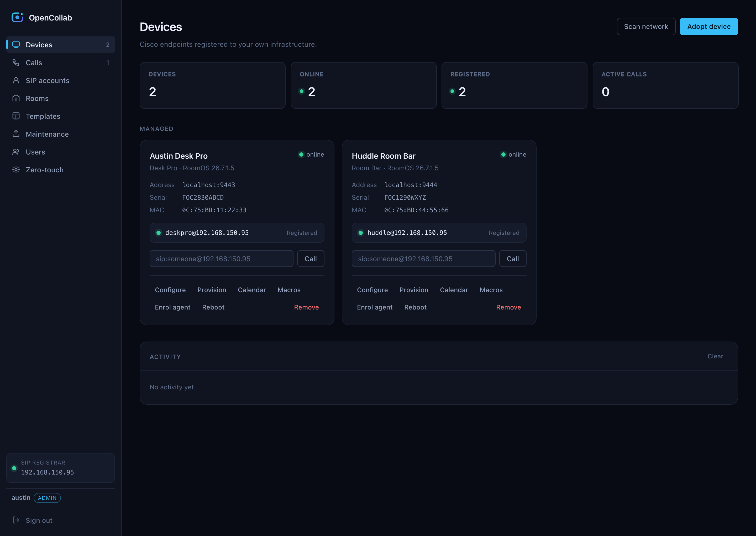The image size is (756, 536).
Task: Reboot the Austin Desk Pro
Action: pos(213,307)
